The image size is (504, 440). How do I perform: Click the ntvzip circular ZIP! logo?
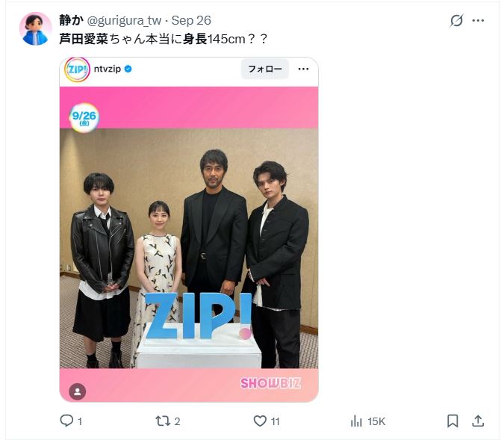77,69
